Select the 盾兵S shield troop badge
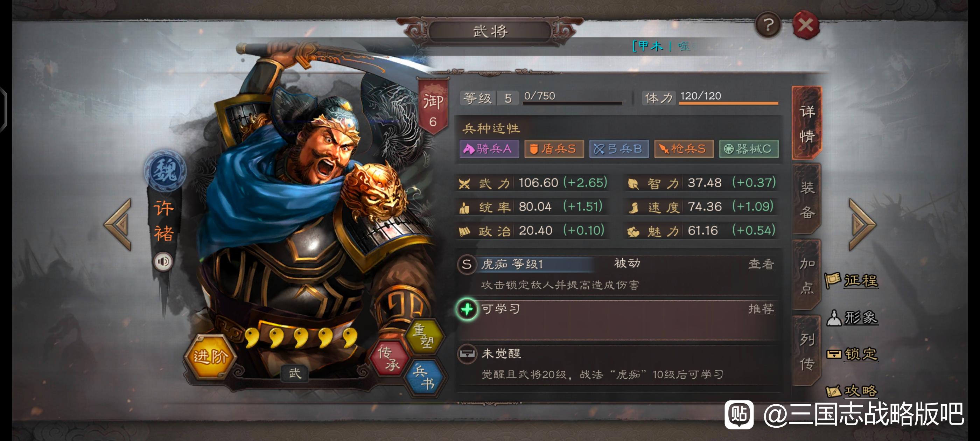Screen dimensions: 980x441 pos(554,149)
